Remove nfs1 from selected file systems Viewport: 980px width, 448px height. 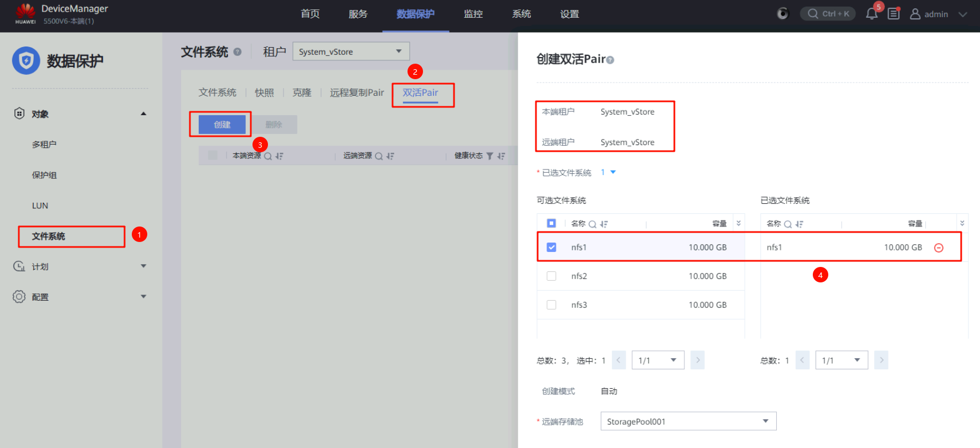[x=938, y=248]
